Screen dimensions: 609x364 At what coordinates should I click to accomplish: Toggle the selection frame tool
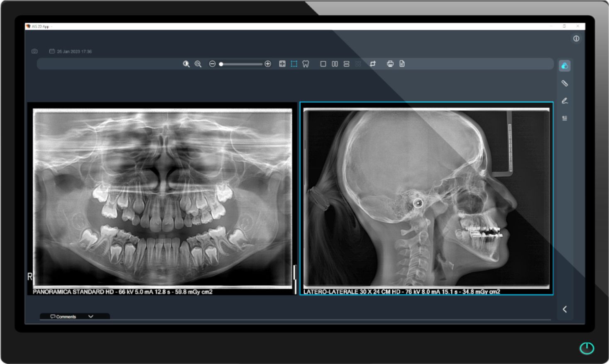pyautogui.click(x=294, y=64)
